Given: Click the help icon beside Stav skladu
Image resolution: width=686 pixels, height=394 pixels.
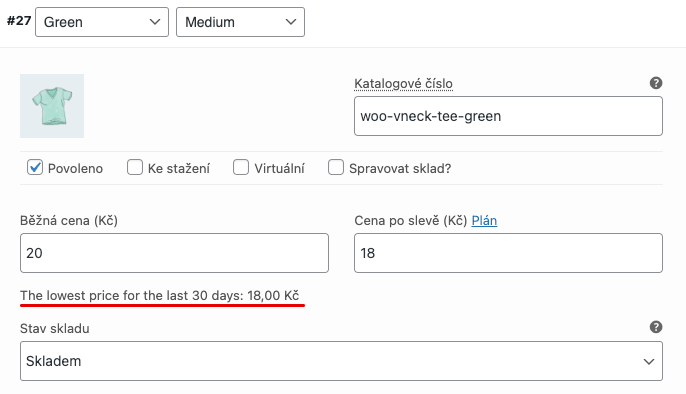Looking at the screenshot, I should (x=655, y=327).
